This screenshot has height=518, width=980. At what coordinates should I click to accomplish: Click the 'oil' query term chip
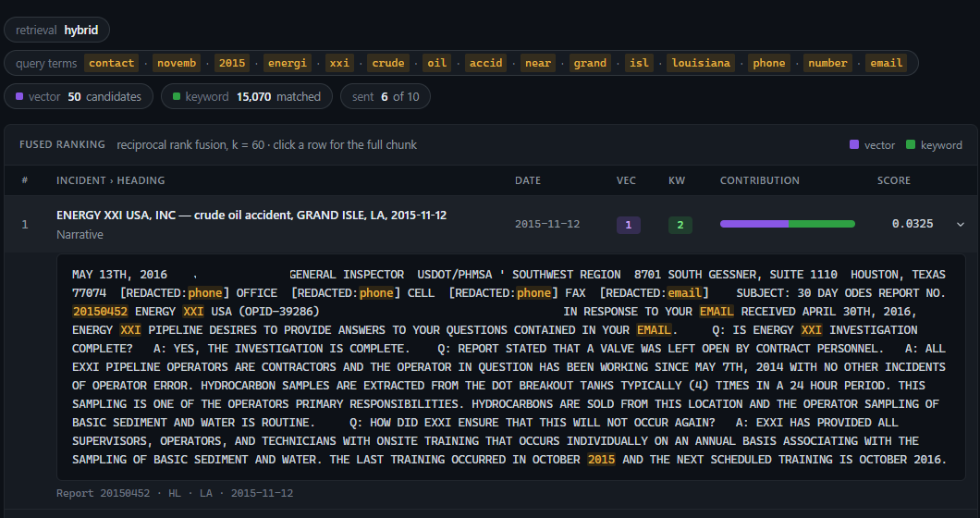click(437, 63)
